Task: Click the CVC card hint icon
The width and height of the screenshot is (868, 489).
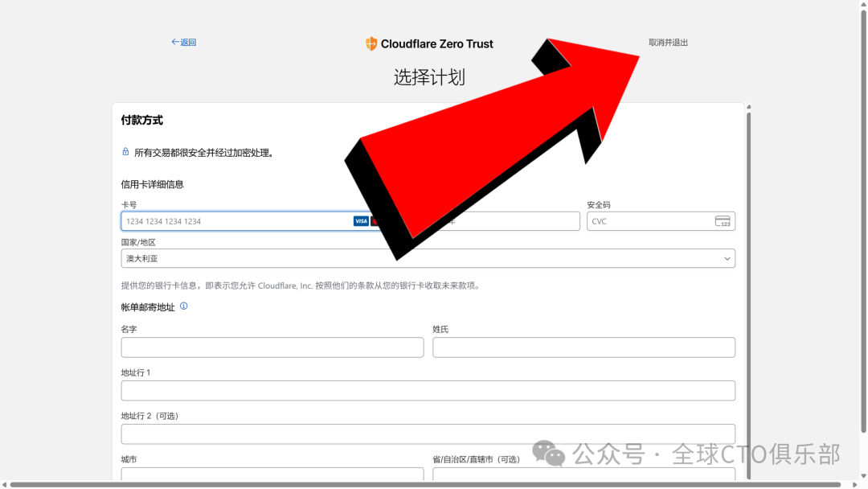Action: 722,221
